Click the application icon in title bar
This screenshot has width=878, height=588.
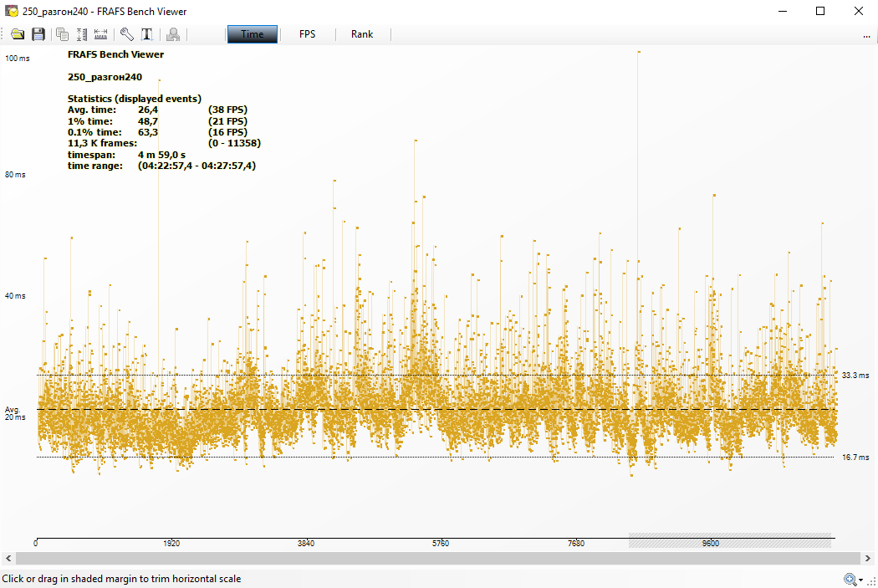pyautogui.click(x=12, y=12)
